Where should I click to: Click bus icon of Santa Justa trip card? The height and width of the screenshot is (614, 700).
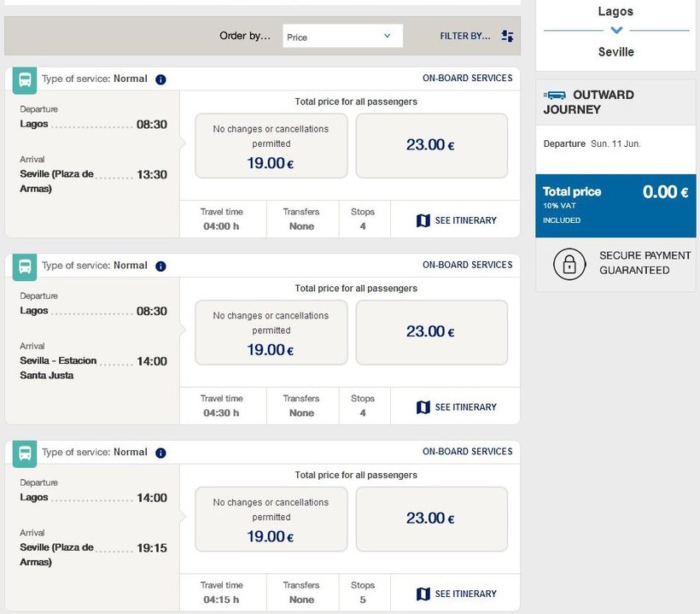(x=26, y=266)
